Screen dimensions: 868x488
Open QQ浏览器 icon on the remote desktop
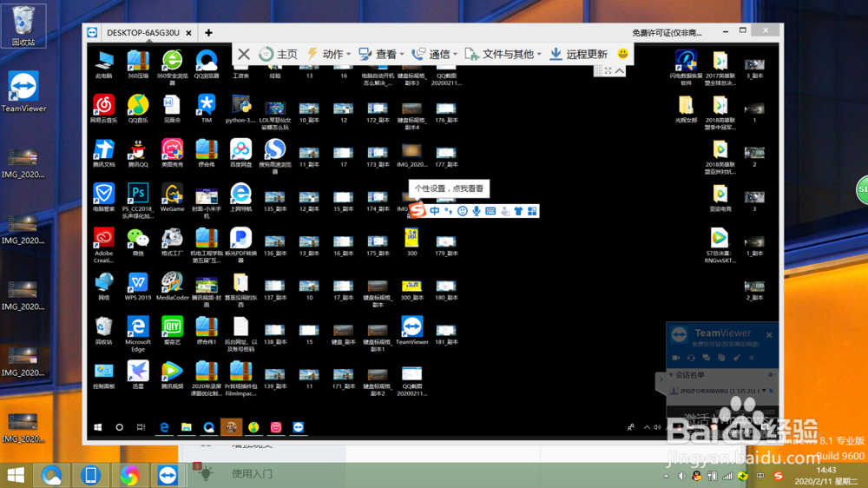(207, 63)
